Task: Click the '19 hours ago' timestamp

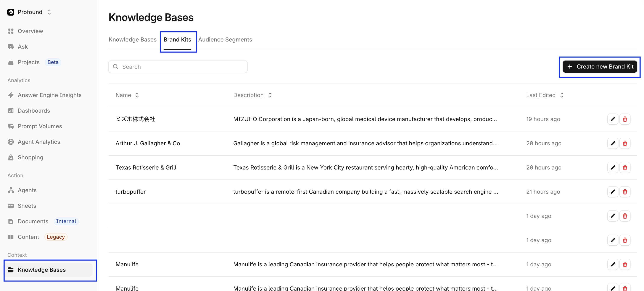Action: click(x=543, y=119)
